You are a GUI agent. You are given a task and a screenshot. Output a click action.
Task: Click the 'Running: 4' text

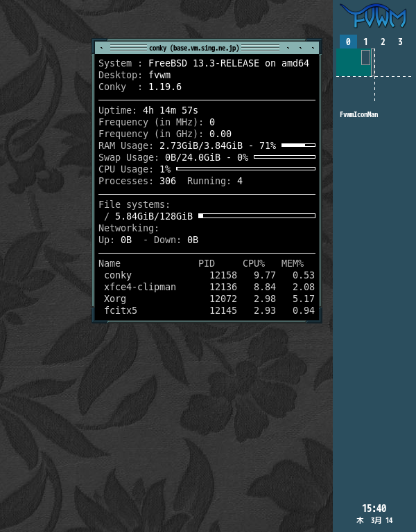click(215, 181)
